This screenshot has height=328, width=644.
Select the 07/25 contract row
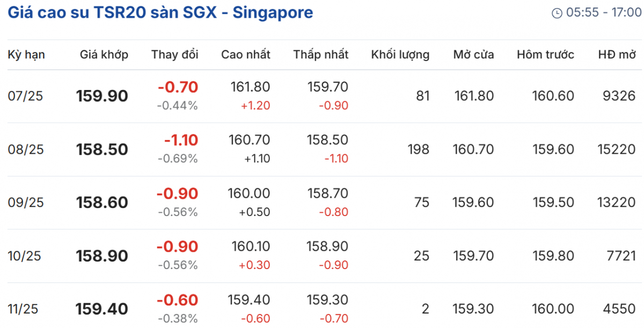[25, 96]
